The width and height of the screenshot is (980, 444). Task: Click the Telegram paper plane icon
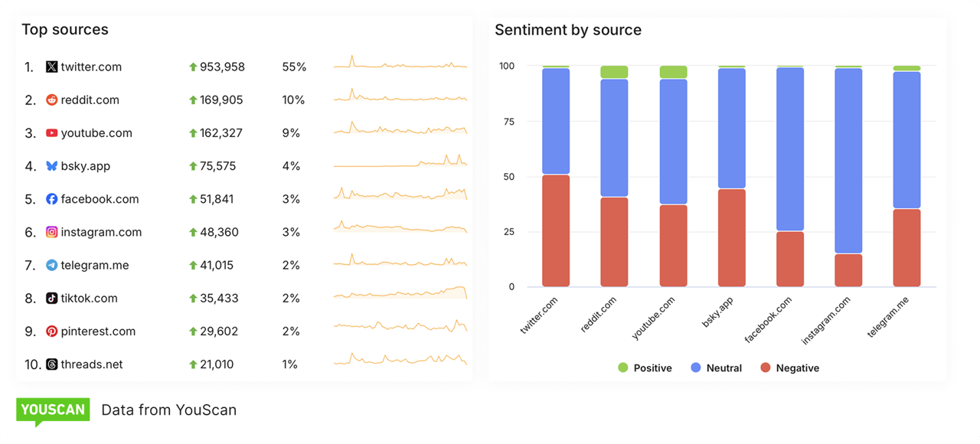pyautogui.click(x=51, y=265)
